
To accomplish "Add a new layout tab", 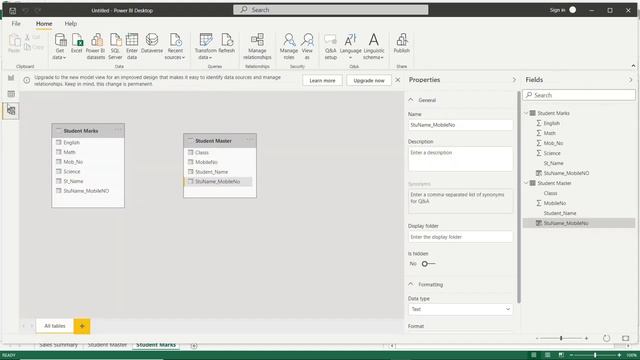I will (x=82, y=326).
